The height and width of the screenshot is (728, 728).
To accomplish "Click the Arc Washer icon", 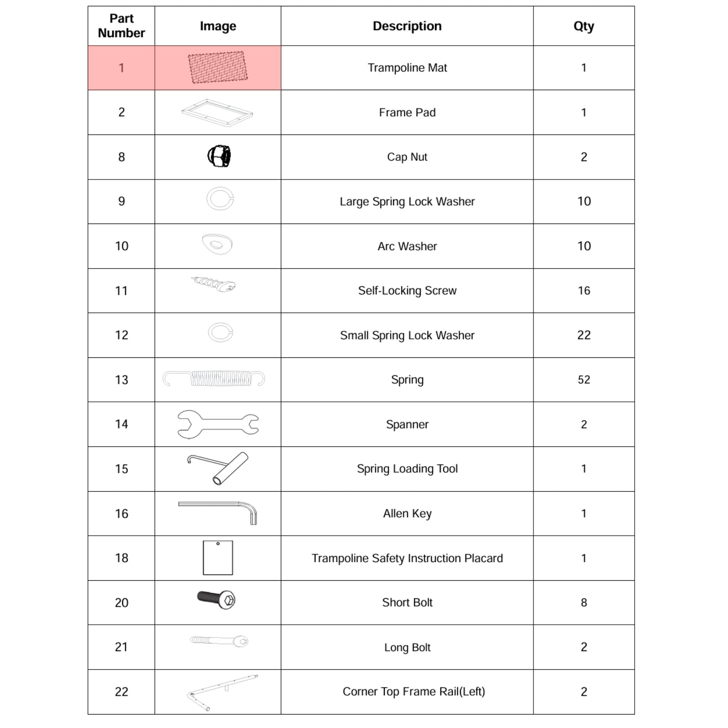I will (217, 244).
